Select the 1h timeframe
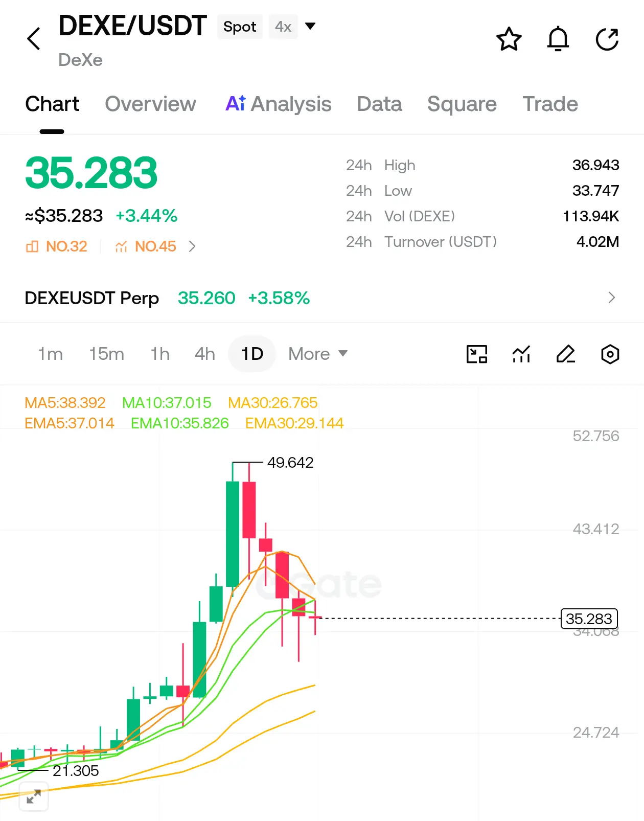This screenshot has width=644, height=821. pos(159,354)
